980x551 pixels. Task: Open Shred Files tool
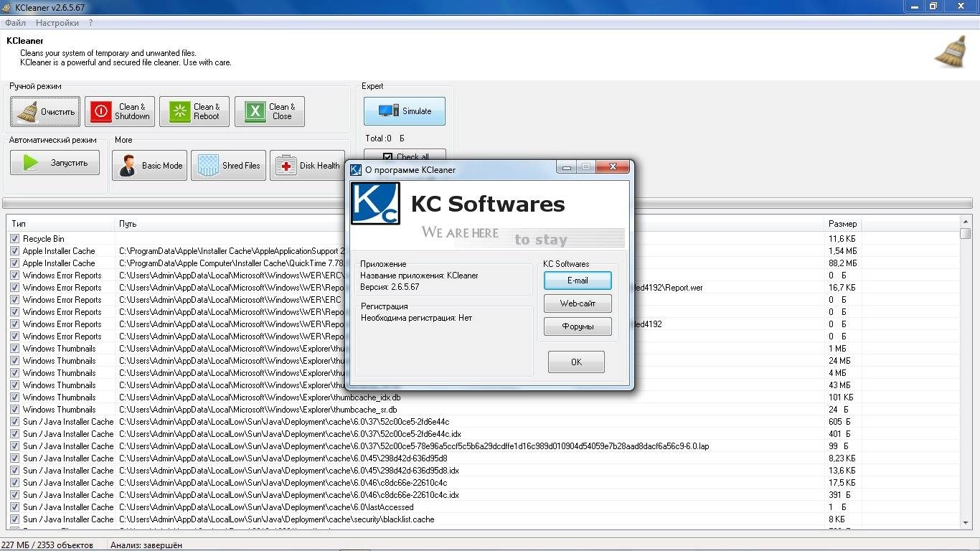[228, 165]
